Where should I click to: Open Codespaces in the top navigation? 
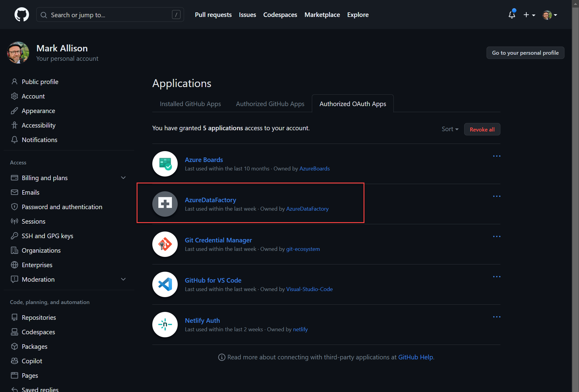point(280,15)
